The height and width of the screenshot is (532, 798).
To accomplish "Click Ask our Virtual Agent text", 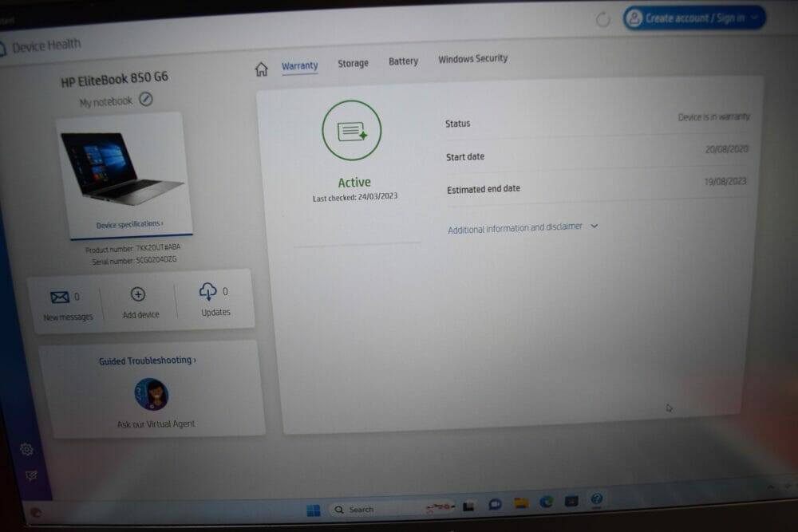I will tap(156, 424).
